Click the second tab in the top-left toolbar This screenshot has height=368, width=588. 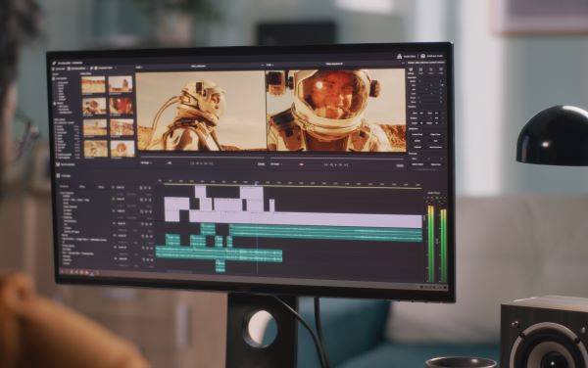(x=76, y=69)
